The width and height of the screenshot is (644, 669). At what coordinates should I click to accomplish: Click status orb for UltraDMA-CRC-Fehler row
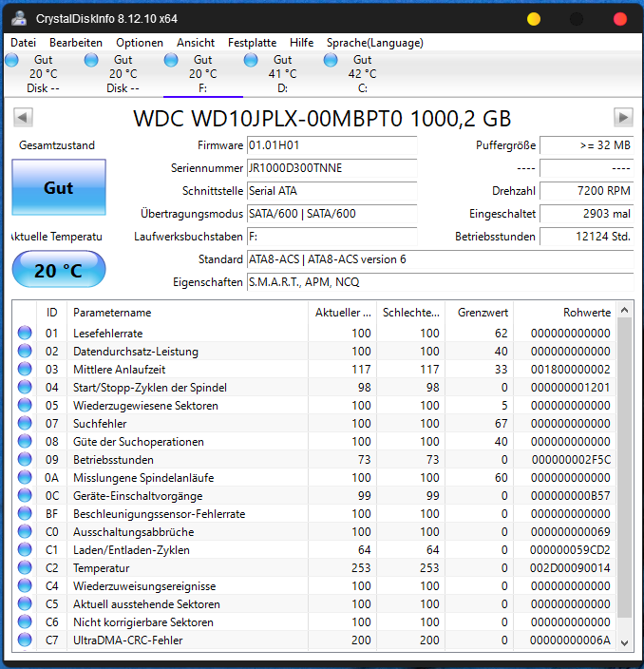25,640
